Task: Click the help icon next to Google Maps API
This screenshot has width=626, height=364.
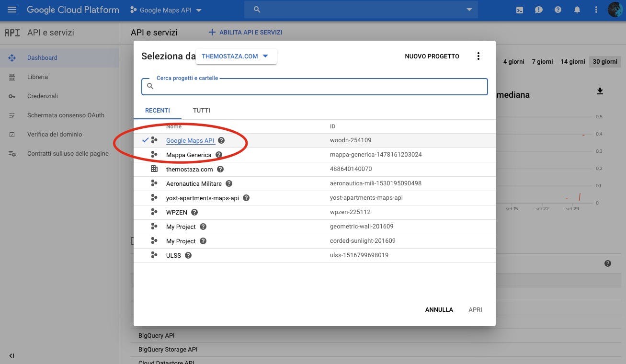Action: click(x=221, y=140)
